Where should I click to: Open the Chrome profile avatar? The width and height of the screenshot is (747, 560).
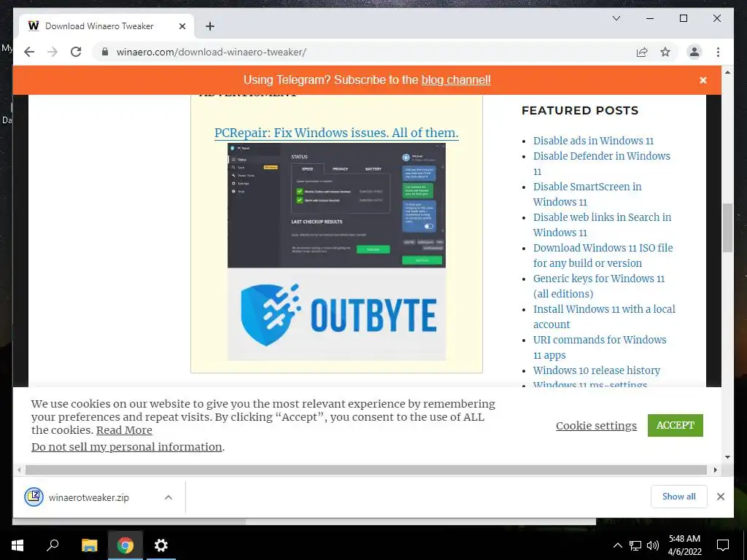[x=694, y=52]
